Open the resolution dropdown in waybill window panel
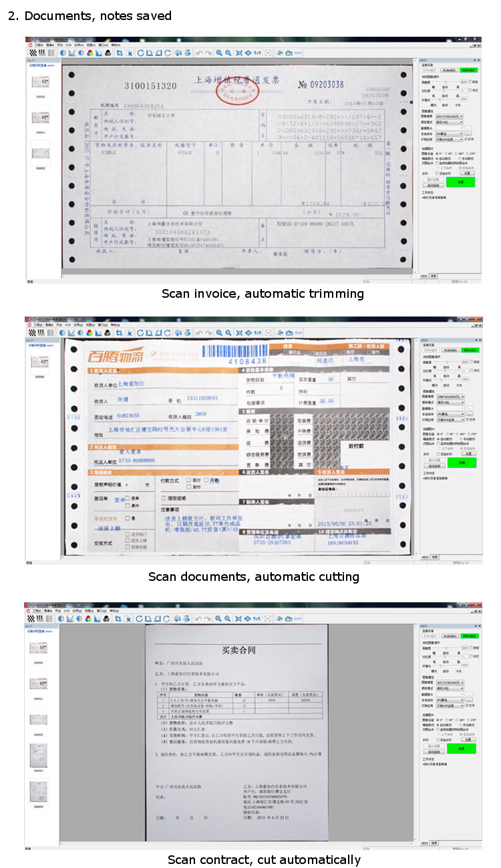The height and width of the screenshot is (868, 501). pos(450,396)
